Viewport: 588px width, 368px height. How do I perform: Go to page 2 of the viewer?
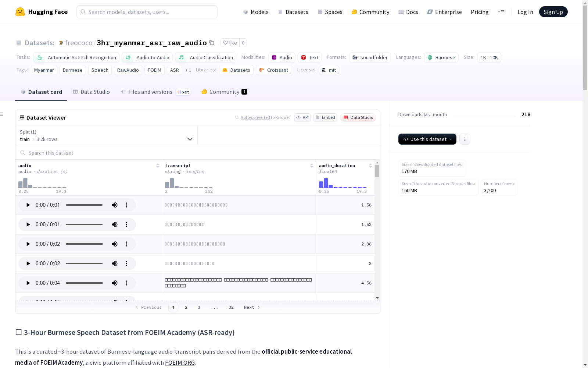186,307
